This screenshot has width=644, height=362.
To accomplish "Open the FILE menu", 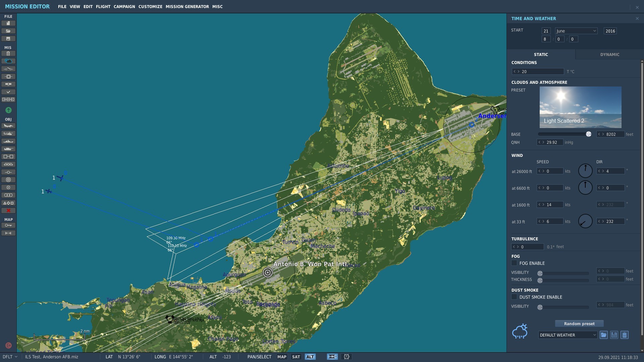I will [x=62, y=6].
